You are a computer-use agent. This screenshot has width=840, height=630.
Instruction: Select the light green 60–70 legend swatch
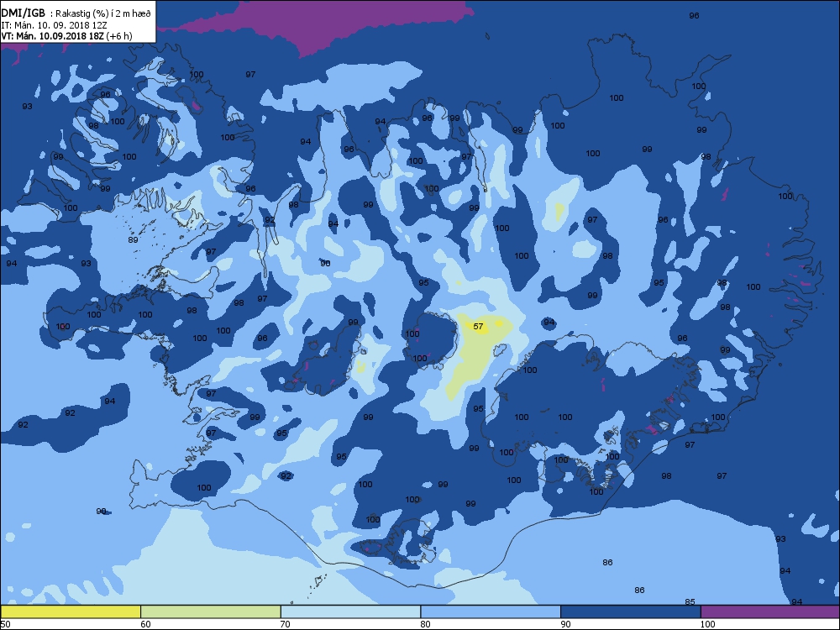point(211,612)
